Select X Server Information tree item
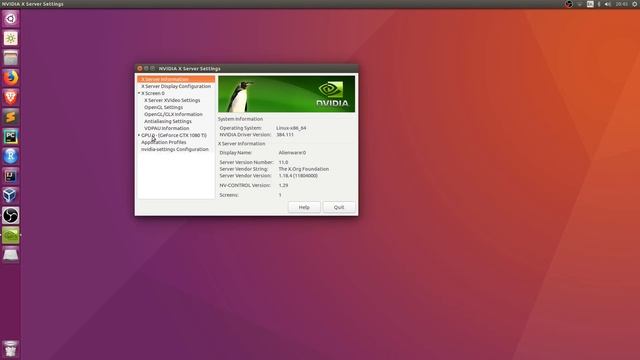The image size is (640, 360). [x=176, y=79]
